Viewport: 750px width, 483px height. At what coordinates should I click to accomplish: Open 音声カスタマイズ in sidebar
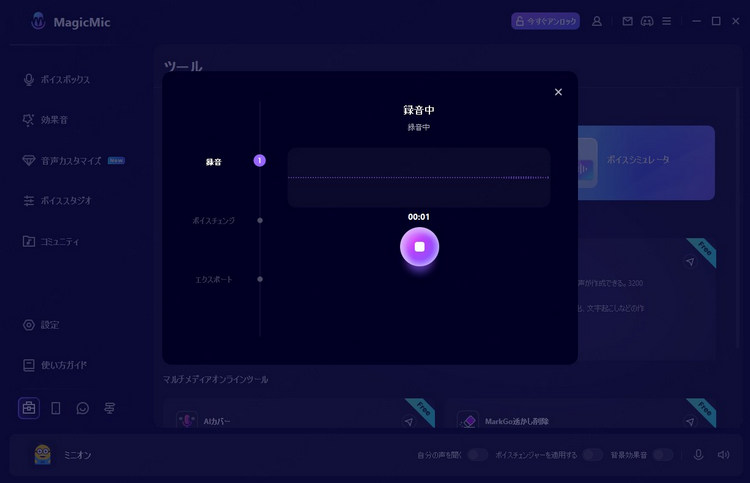(x=73, y=161)
